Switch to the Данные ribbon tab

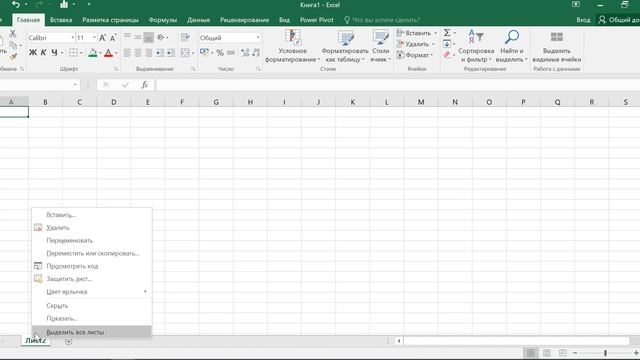[198, 20]
